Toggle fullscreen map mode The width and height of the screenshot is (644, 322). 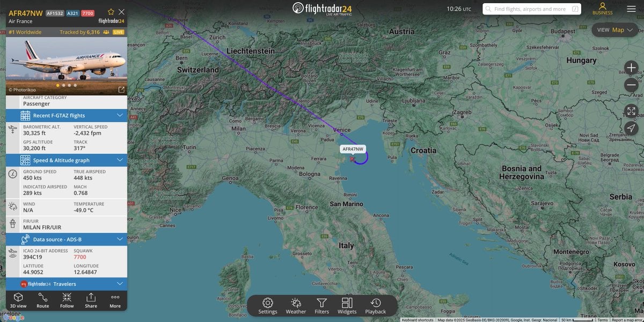pos(631,111)
